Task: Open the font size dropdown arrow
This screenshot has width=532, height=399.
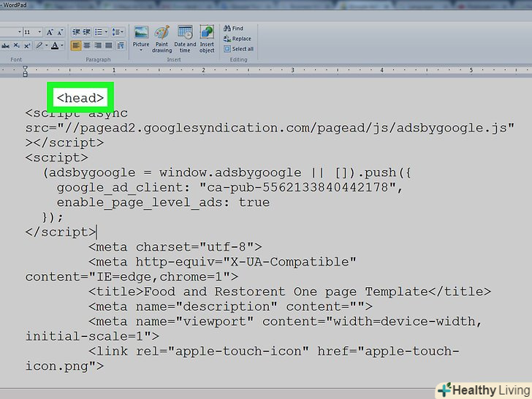Action: (39, 32)
